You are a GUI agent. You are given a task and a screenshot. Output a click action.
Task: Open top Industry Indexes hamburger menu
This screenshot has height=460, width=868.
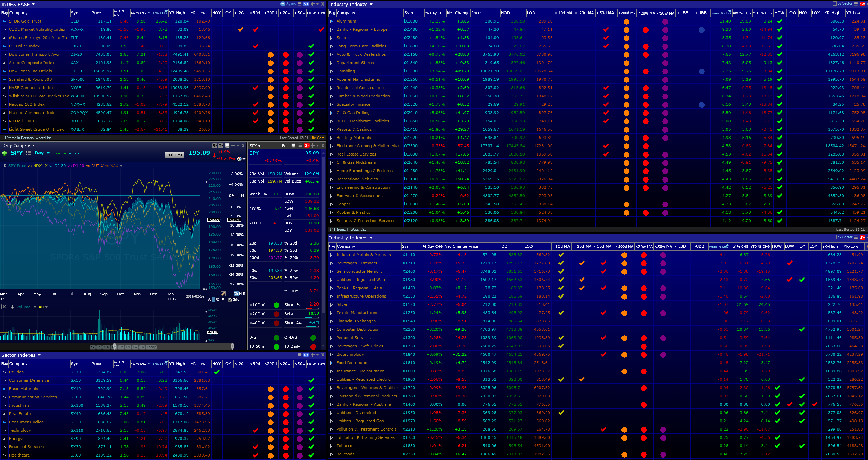[x=856, y=4]
